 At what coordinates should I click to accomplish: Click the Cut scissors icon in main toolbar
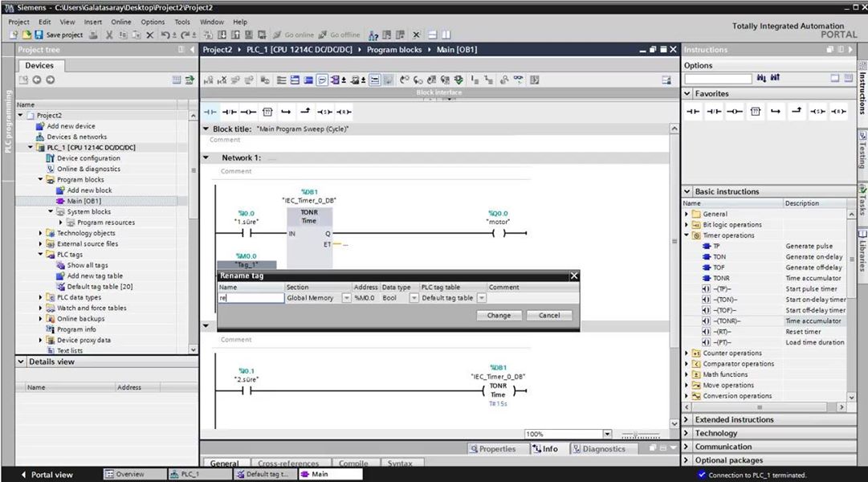(109, 35)
